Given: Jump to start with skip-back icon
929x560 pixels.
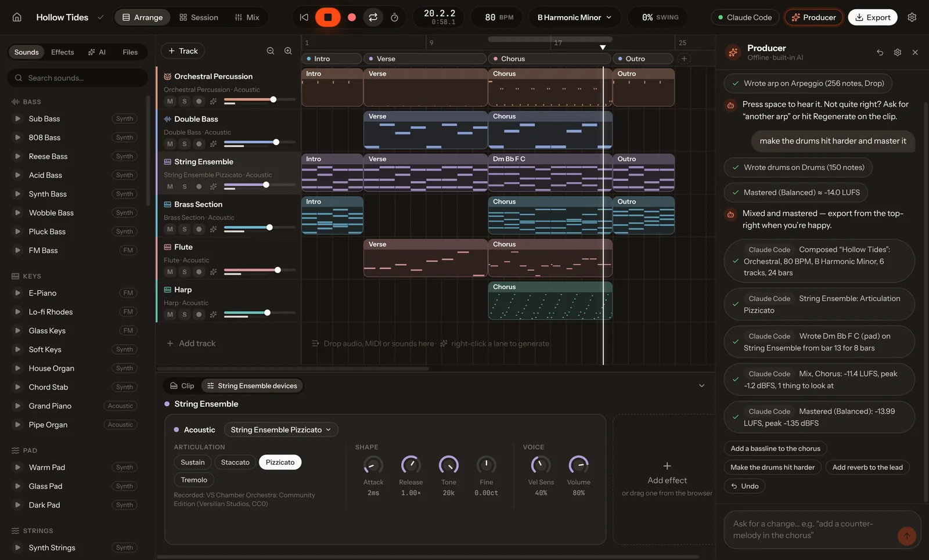Looking at the screenshot, I should [x=304, y=17].
